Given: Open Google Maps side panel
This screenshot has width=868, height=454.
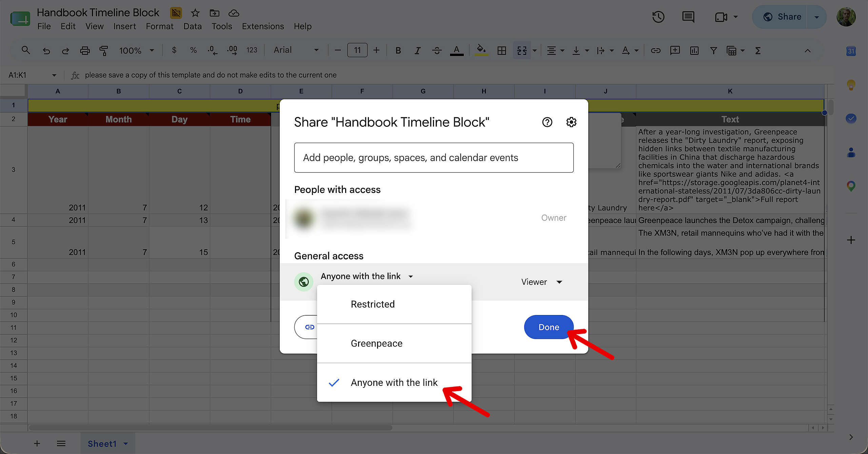Looking at the screenshot, I should [851, 186].
